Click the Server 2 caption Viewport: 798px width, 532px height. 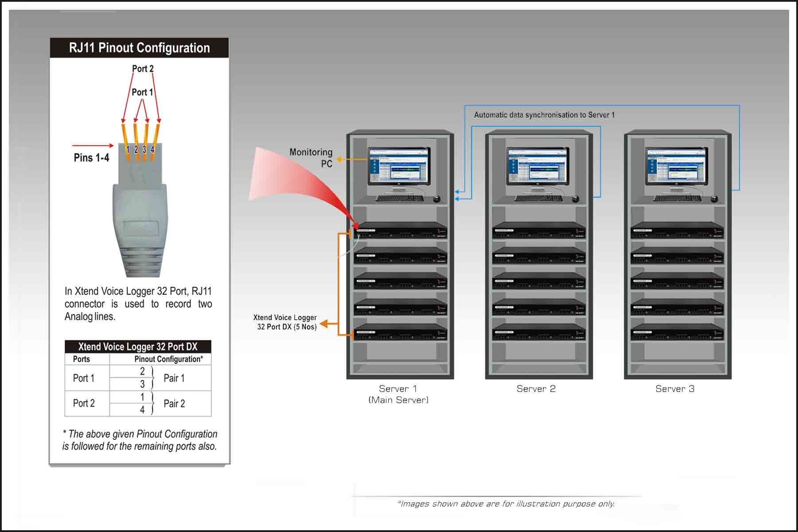(x=536, y=389)
